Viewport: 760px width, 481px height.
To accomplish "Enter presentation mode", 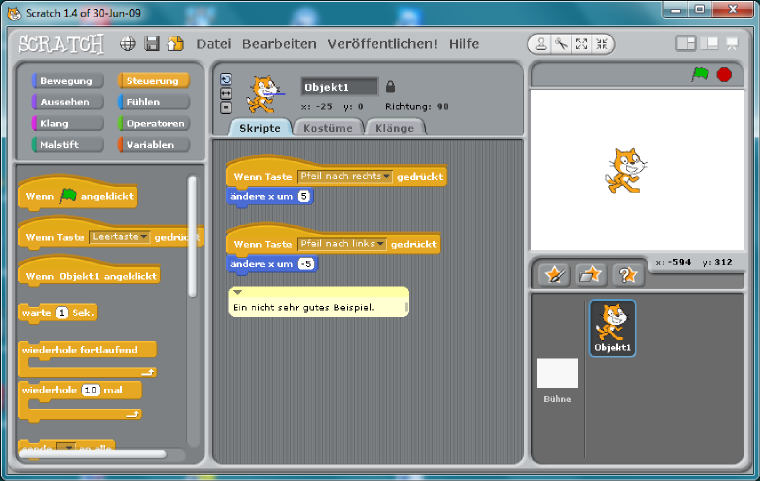I will pos(732,44).
